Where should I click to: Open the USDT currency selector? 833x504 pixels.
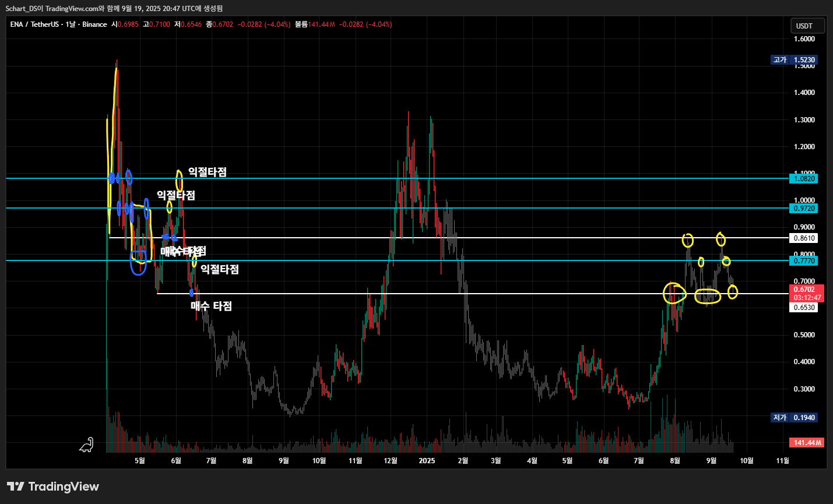807,26
